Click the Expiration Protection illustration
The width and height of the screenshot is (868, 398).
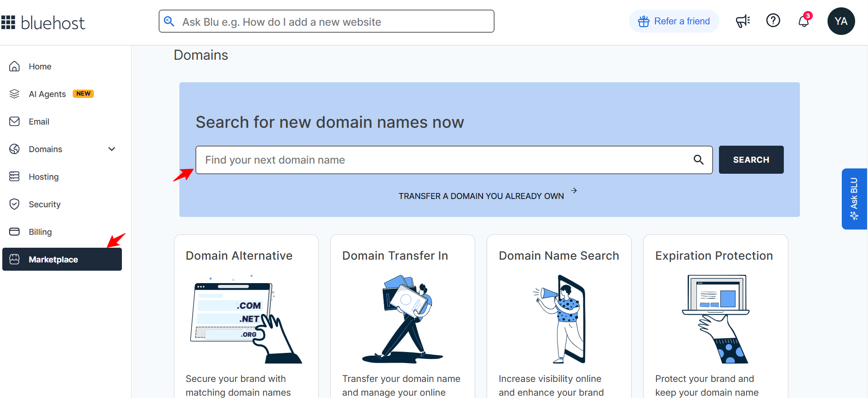(x=716, y=319)
